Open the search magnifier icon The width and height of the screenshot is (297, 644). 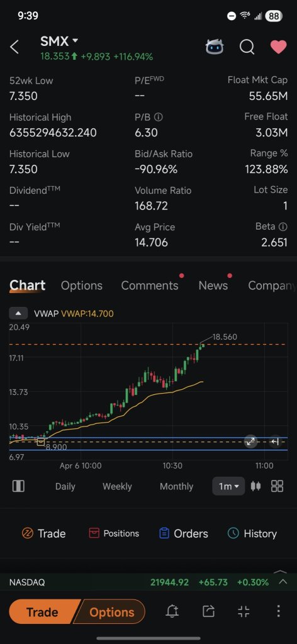pos(247,47)
